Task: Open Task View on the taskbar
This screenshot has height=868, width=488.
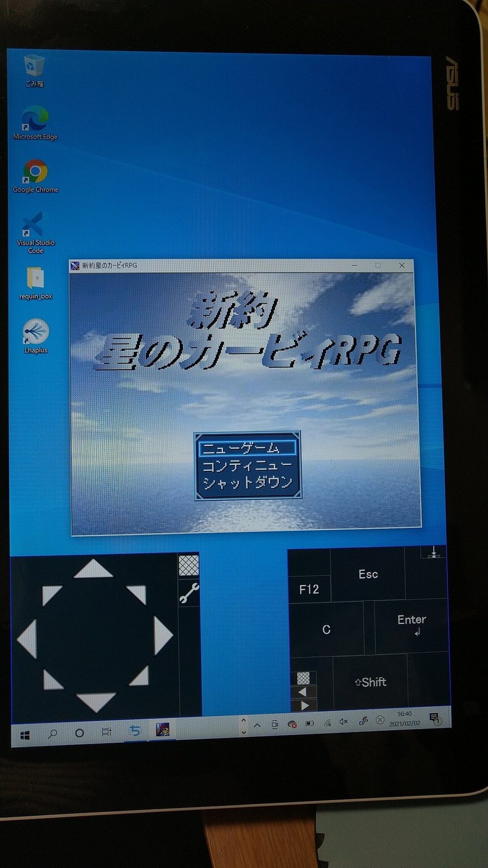Action: pyautogui.click(x=107, y=731)
